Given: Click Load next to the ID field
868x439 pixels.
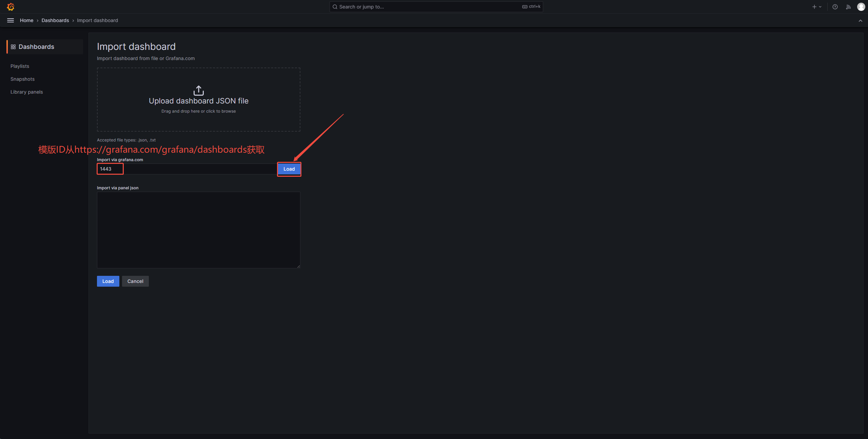Looking at the screenshot, I should [x=289, y=169].
